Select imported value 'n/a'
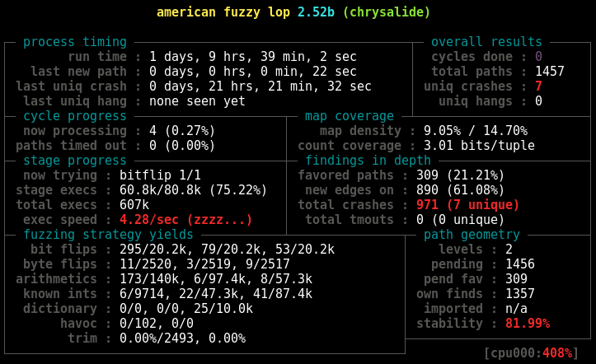The width and height of the screenshot is (596, 364). (516, 308)
